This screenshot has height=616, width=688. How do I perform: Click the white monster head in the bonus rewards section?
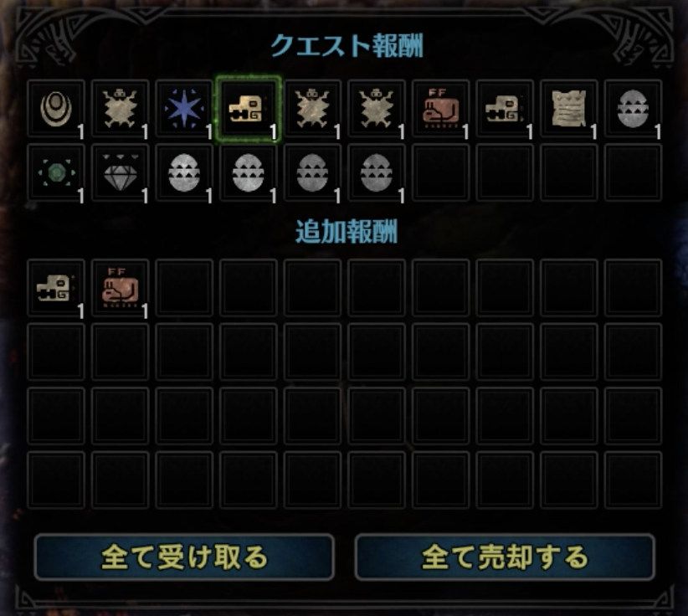click(x=56, y=288)
